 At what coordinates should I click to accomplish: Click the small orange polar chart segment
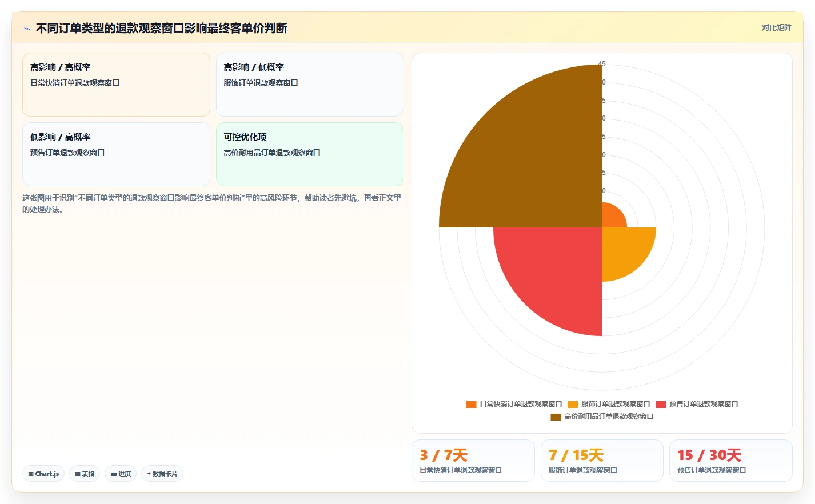(x=612, y=217)
